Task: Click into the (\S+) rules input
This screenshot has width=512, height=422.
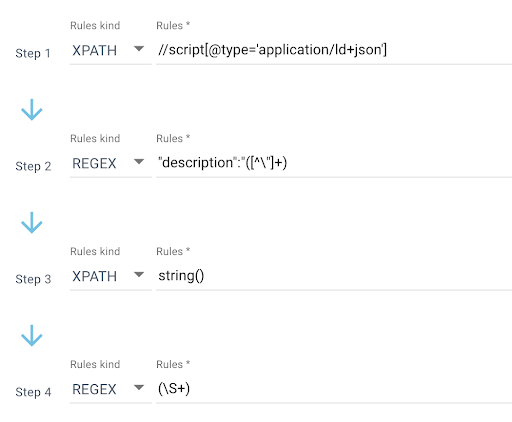Action: pos(334,389)
